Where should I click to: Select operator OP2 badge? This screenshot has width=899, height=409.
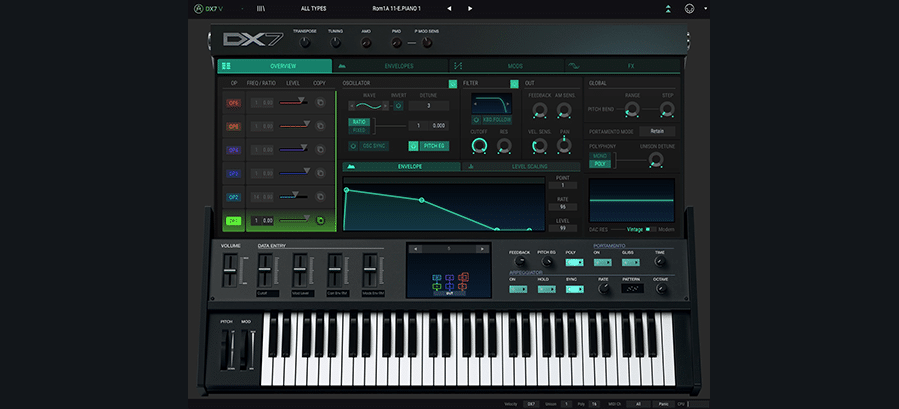(x=233, y=197)
